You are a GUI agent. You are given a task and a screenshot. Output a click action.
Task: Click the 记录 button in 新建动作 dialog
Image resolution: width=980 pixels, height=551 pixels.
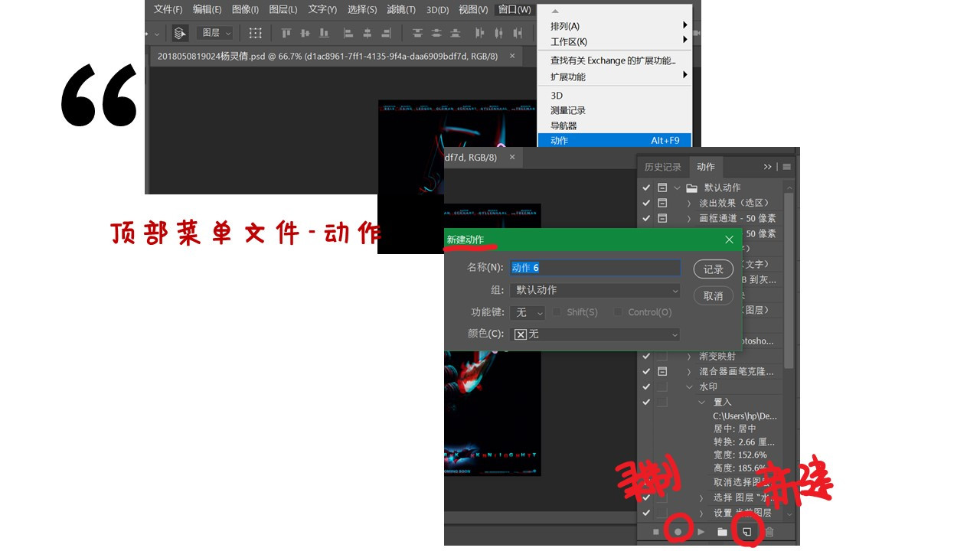pyautogui.click(x=713, y=269)
